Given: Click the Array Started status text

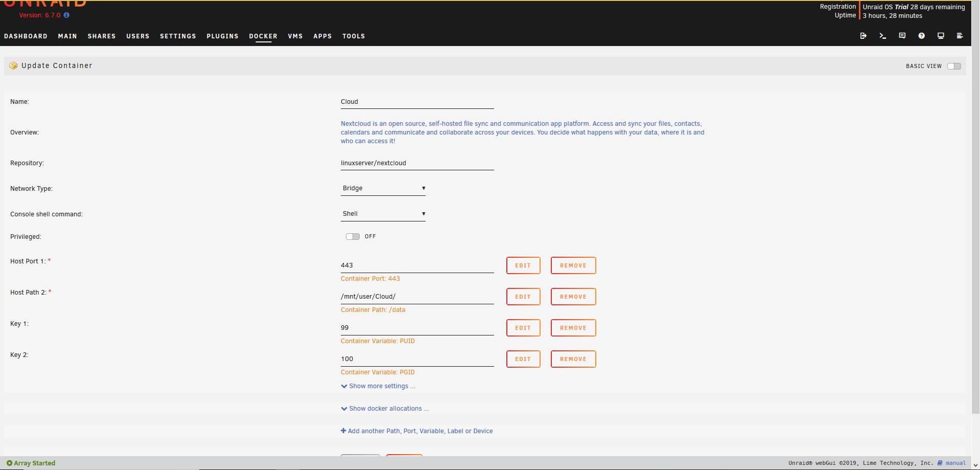Looking at the screenshot, I should [x=35, y=463].
